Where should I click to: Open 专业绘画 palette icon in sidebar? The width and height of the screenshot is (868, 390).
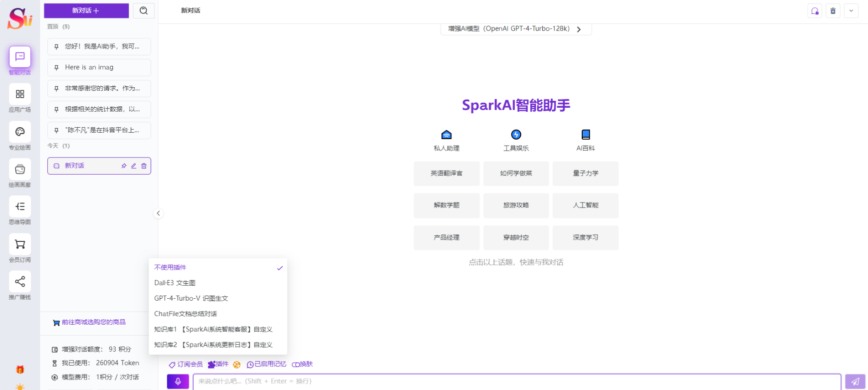click(20, 132)
